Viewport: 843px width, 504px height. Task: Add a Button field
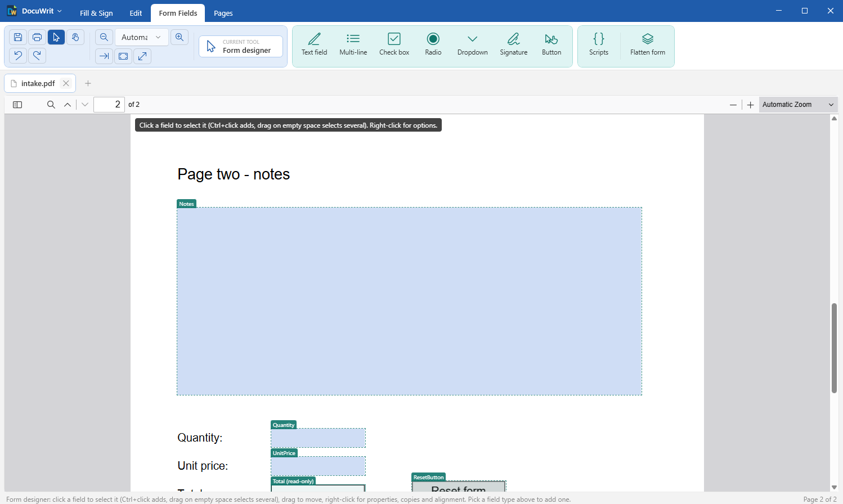[x=551, y=44]
